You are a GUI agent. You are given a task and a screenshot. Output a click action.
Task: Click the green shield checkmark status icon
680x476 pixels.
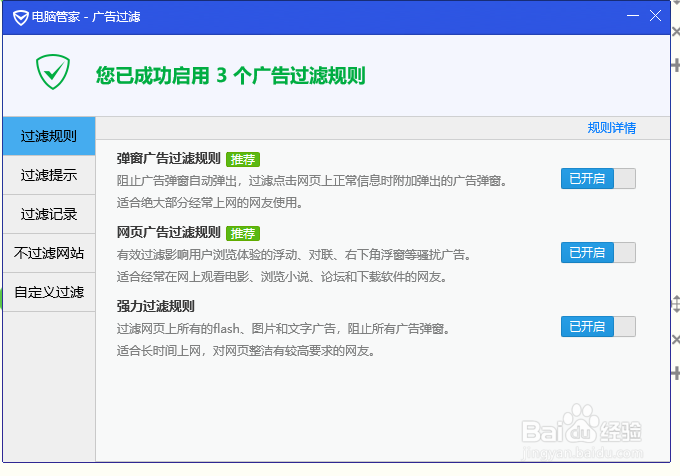[53, 72]
